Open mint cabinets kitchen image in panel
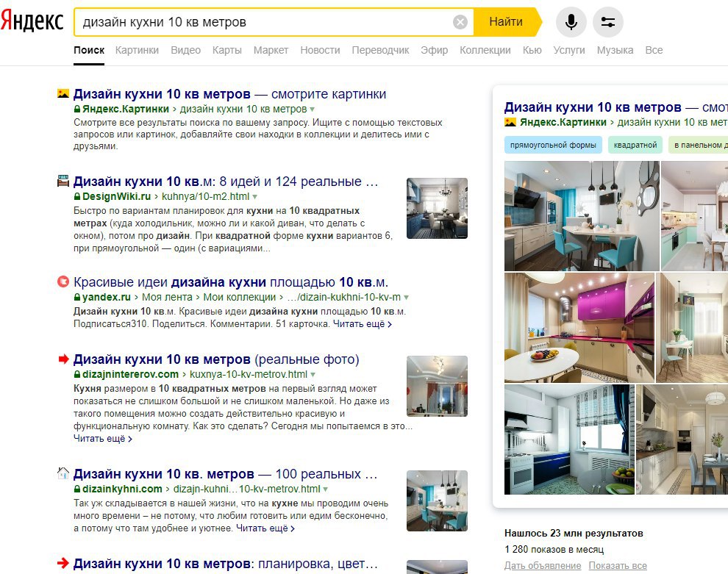Image resolution: width=728 pixels, height=574 pixels. [x=694, y=216]
